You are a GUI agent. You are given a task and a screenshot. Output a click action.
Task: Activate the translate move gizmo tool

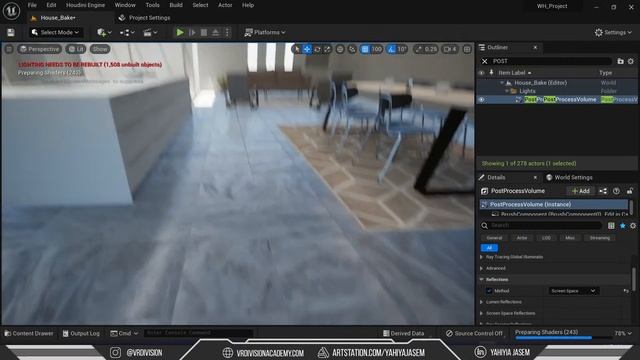click(x=307, y=49)
